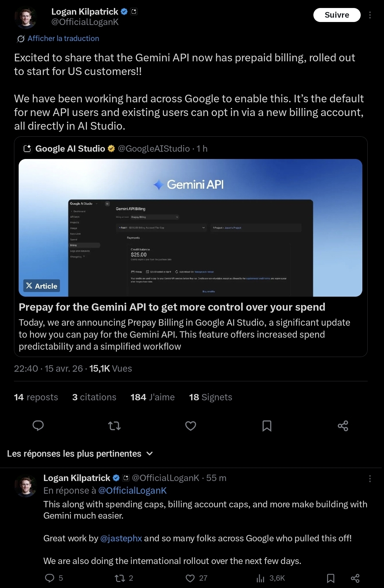This screenshot has width=384, height=588.
Task: Open Logan Kilpatrick's profile avatar at top
Action: pos(25,18)
